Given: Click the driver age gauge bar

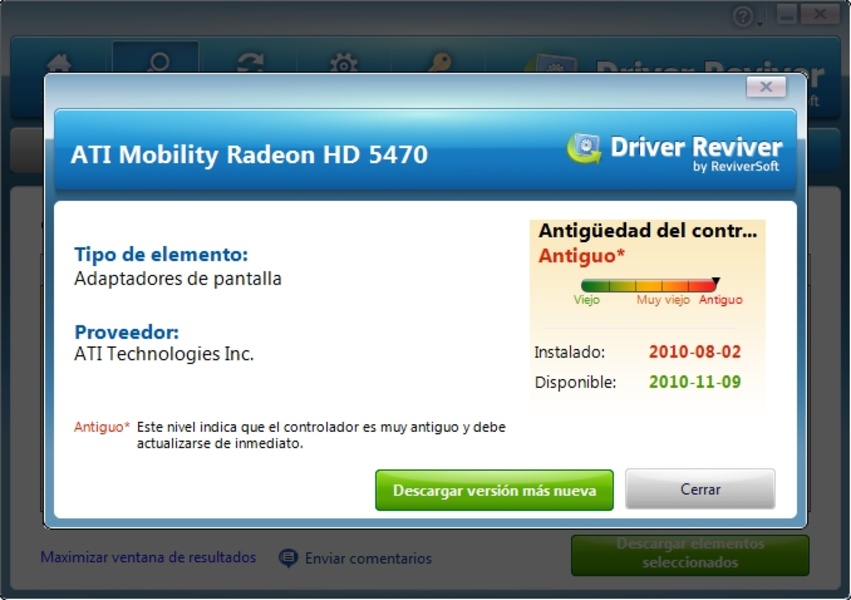Looking at the screenshot, I should (x=650, y=285).
